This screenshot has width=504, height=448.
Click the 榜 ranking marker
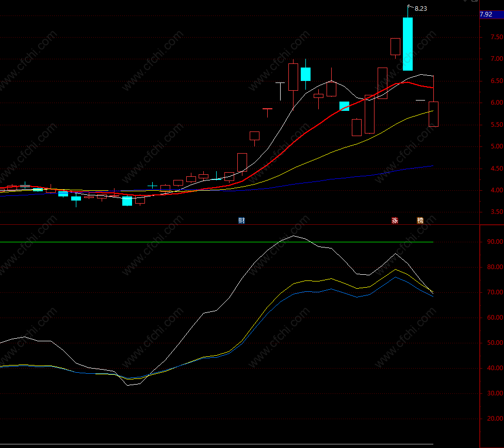pos(420,220)
